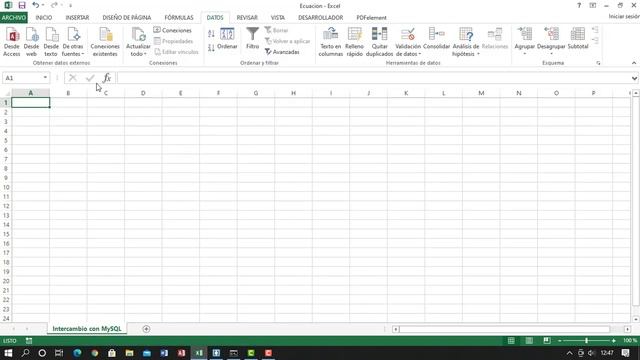Click the zoom slider handle
Screen dimensions: 640x360
point(587,340)
